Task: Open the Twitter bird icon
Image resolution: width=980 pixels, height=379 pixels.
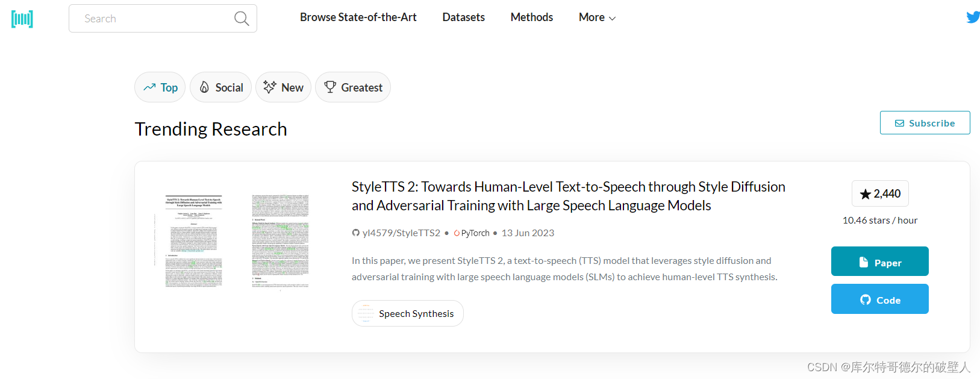Action: (973, 17)
